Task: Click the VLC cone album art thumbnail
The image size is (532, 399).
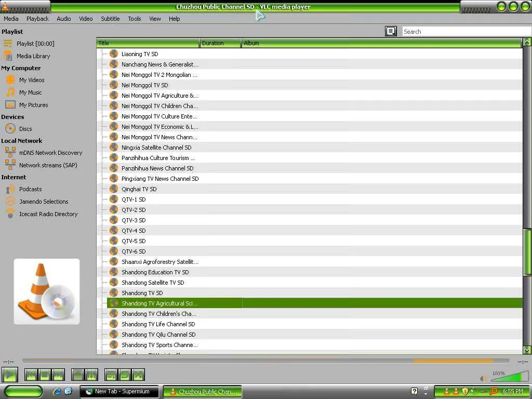Action: [x=47, y=291]
